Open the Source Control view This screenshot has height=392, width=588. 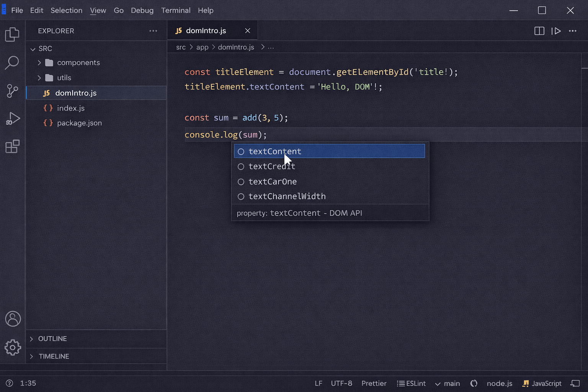click(13, 91)
